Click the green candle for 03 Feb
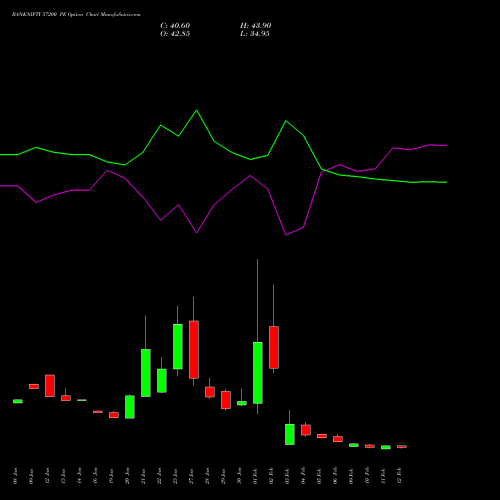The height and width of the screenshot is (500, 500). click(290, 434)
